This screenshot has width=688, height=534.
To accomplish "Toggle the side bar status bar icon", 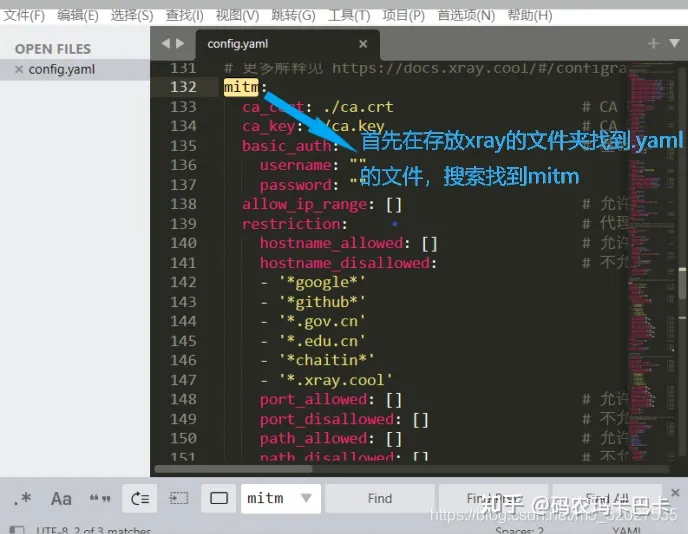I will tap(17, 530).
